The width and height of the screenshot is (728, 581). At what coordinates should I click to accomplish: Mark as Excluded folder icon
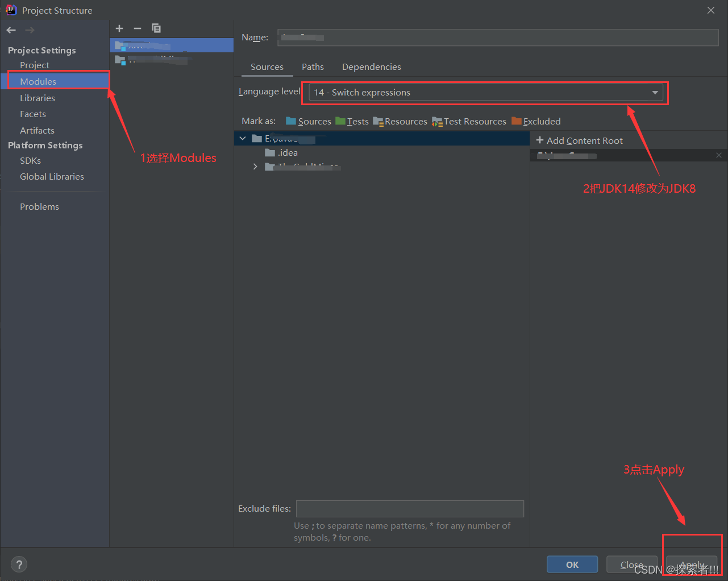(517, 121)
